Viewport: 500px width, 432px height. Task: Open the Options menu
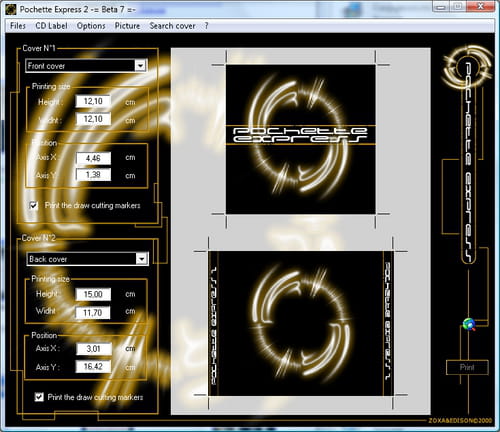tap(91, 26)
